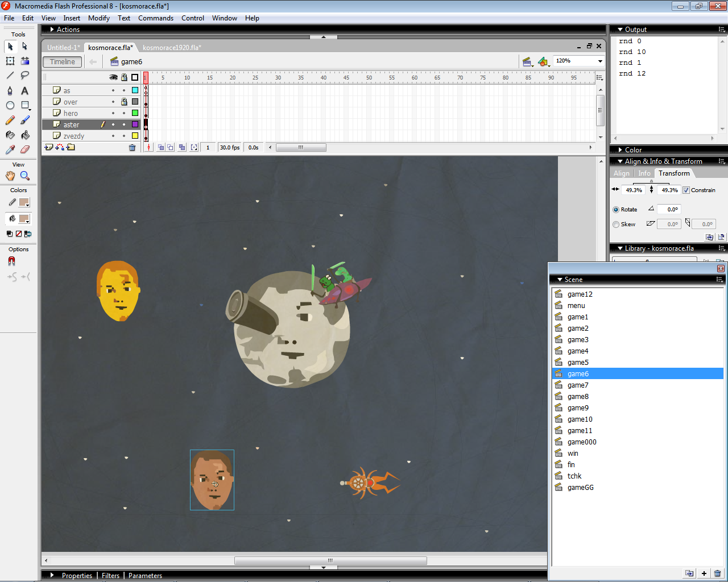
Task: Activate the Zoom magnifier tool
Action: 25,176
